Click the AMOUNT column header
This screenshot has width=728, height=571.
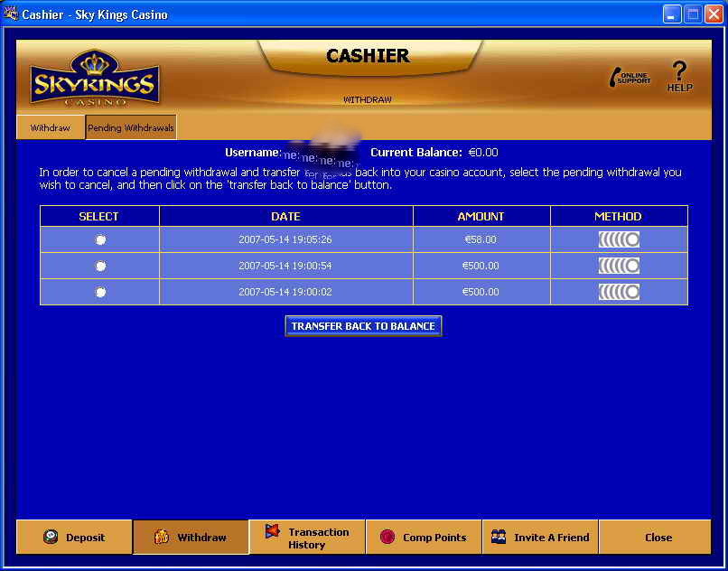point(481,217)
